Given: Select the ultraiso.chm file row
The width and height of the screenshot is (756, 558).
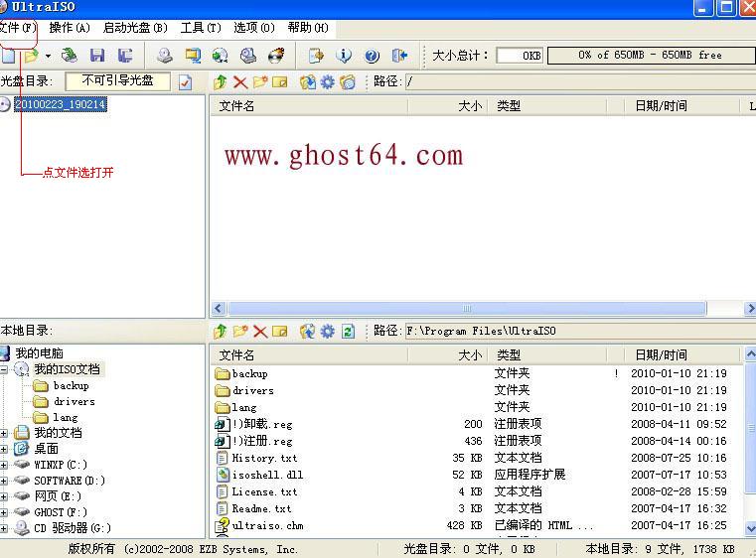Looking at the screenshot, I should pyautogui.click(x=475, y=525).
